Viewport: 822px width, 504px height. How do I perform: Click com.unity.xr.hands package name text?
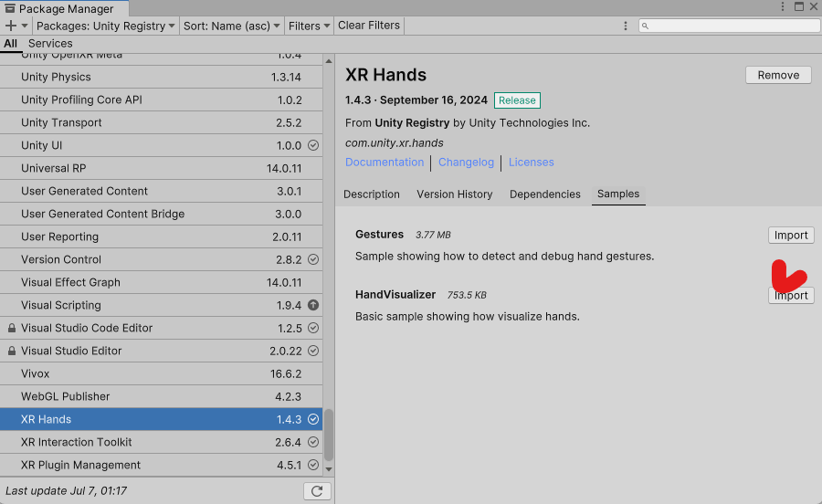[x=395, y=143]
